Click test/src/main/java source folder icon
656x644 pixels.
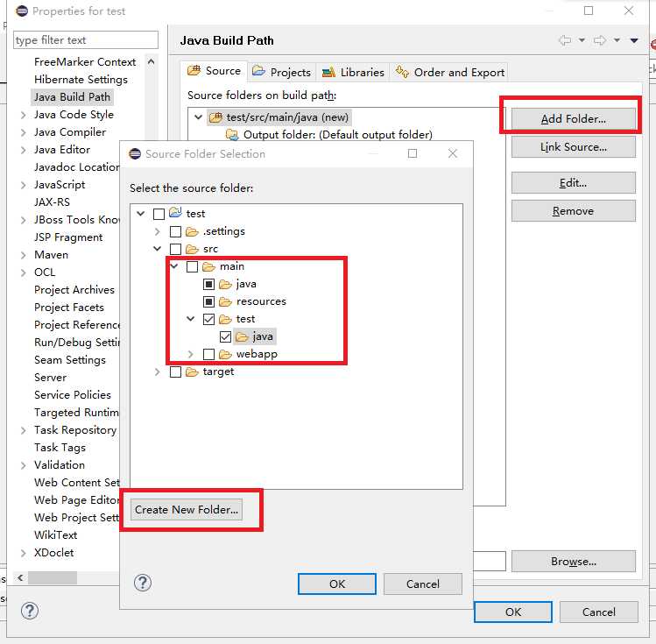215,117
